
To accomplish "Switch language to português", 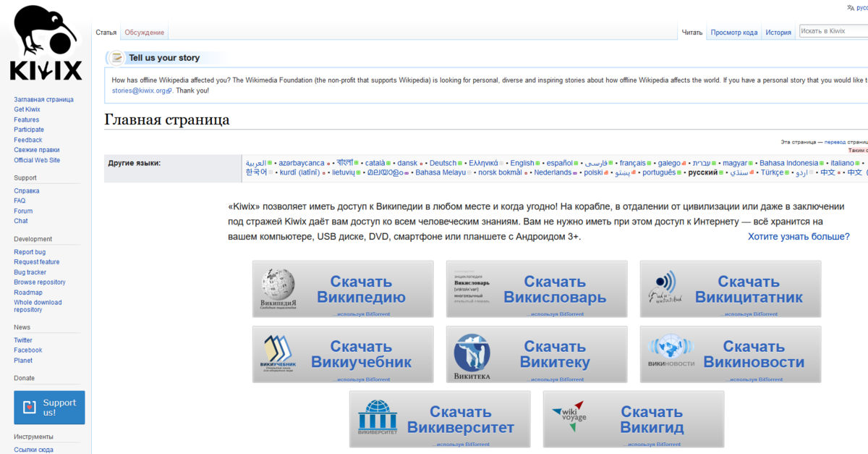I will click(x=659, y=172).
